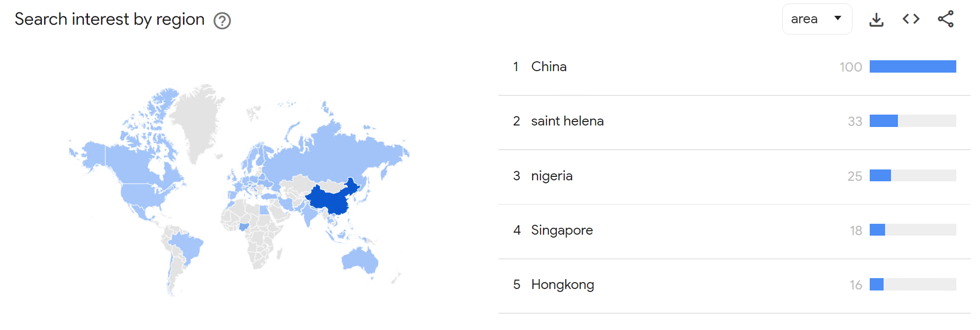Download the region data as CSV

pyautogui.click(x=876, y=20)
